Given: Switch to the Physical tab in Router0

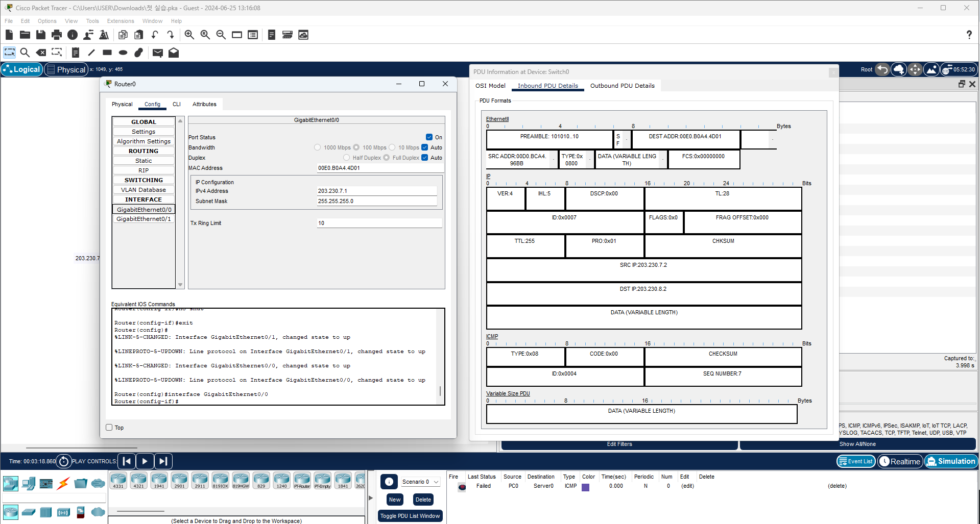Looking at the screenshot, I should 122,104.
